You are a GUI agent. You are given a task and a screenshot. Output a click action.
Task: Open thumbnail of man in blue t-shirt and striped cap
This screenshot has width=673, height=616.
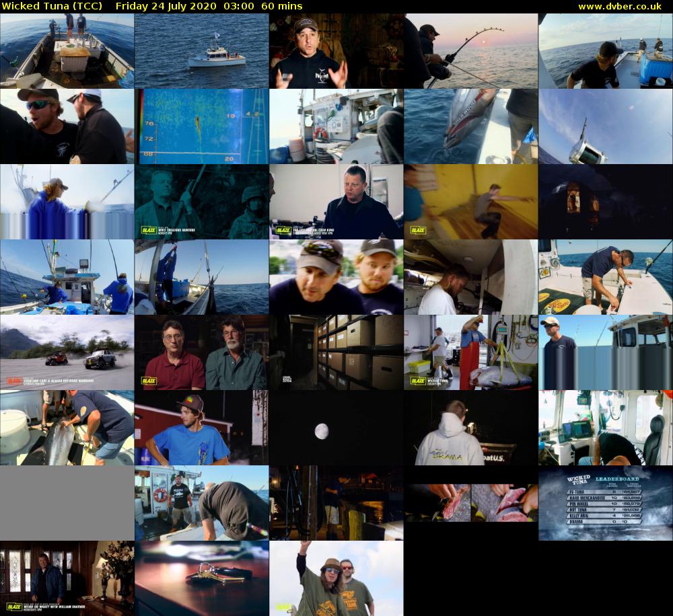202,427
